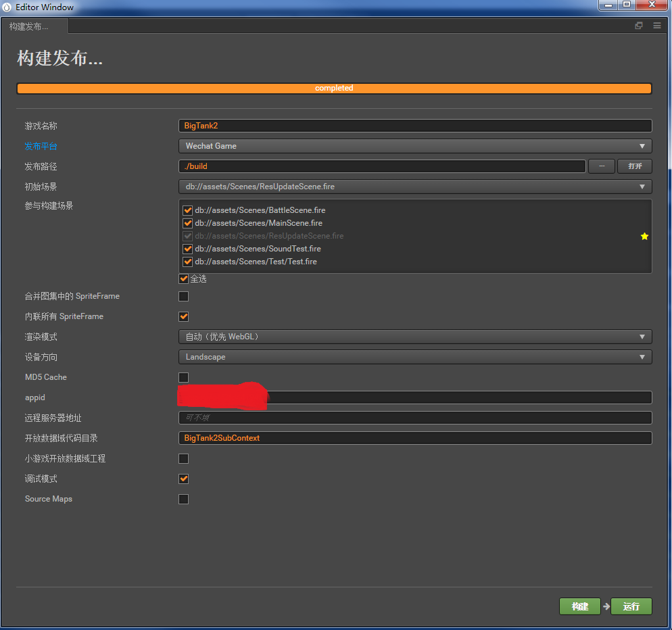Viewport: 672px width, 630px height.
Task: Click the arrow icon between build and run
Action: pyautogui.click(x=606, y=606)
